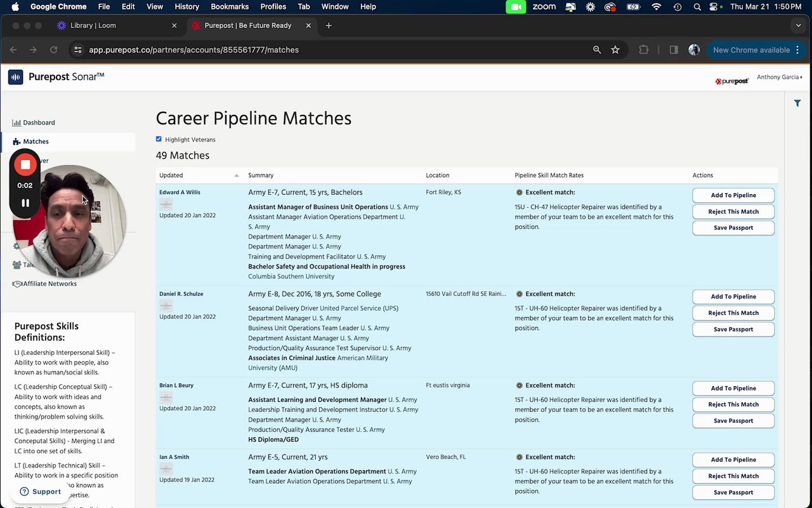Save passport for Brian L Beury
812x508 pixels.
coord(733,421)
